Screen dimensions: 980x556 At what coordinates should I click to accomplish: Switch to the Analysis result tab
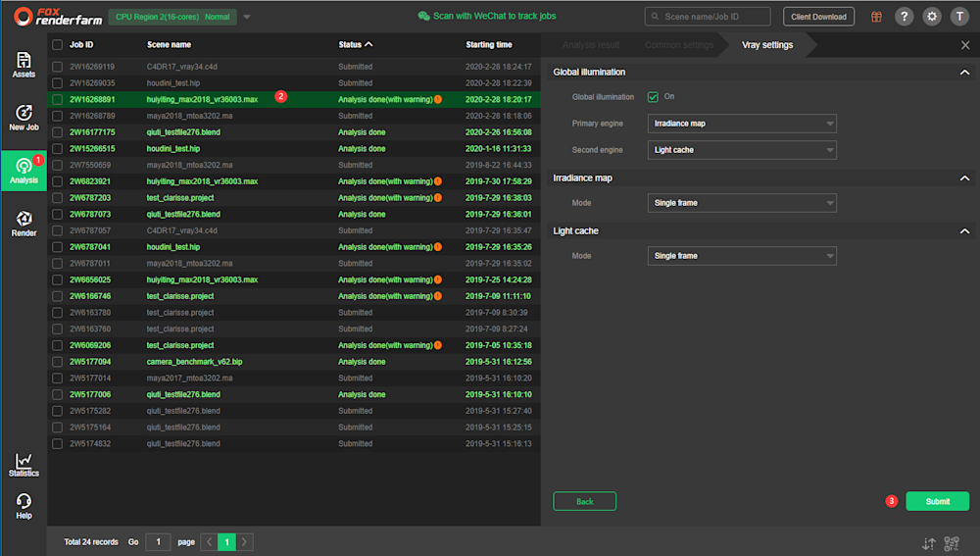(591, 45)
